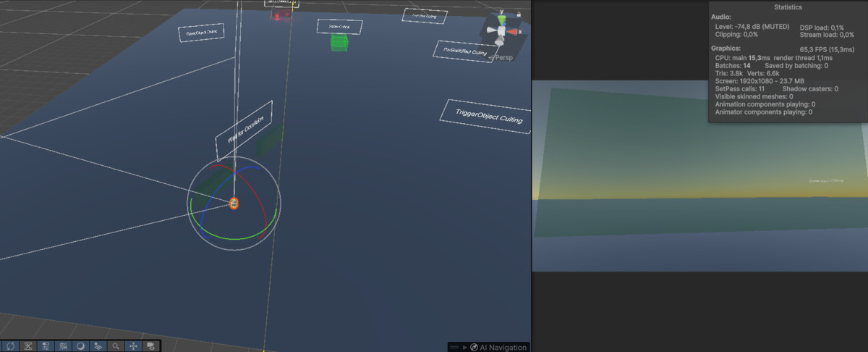Click the 'Stream load: 0,0%' value

pyautogui.click(x=827, y=34)
